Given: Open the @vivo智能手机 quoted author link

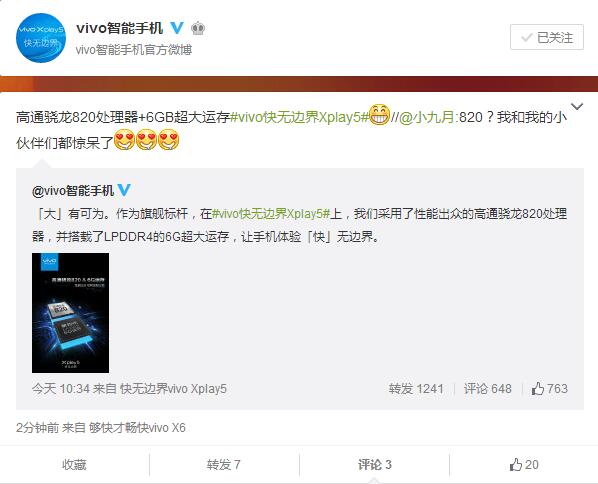Looking at the screenshot, I should click(x=73, y=190).
